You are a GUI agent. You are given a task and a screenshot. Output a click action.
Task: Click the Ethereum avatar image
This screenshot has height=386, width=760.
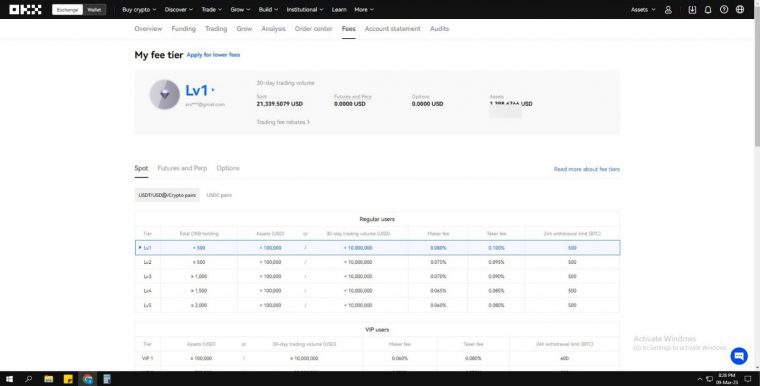click(x=165, y=95)
